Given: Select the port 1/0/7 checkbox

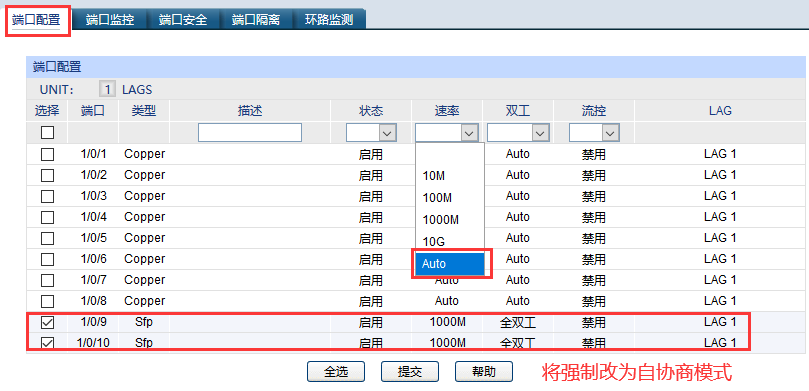Looking at the screenshot, I should point(47,280).
